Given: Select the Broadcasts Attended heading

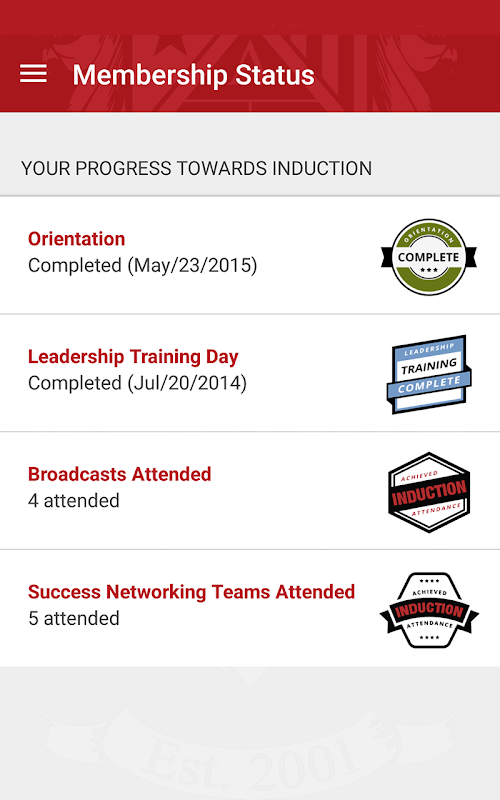Looking at the screenshot, I should pyautogui.click(x=119, y=474).
